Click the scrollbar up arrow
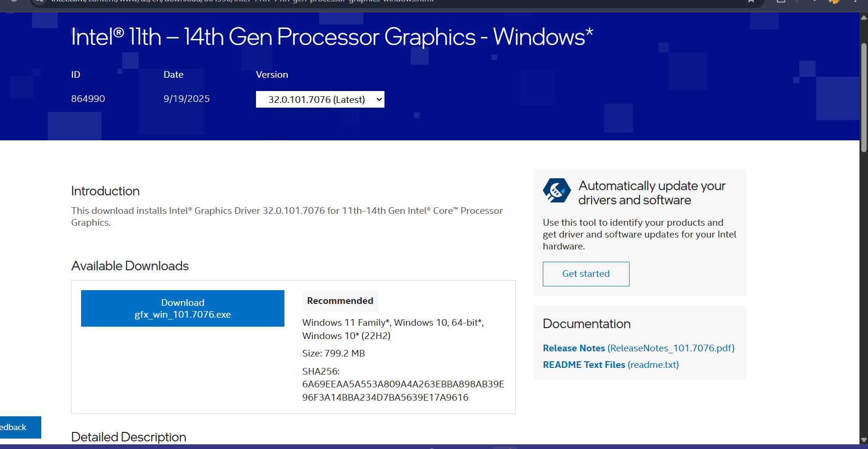This screenshot has height=449, width=868. (x=864, y=18)
